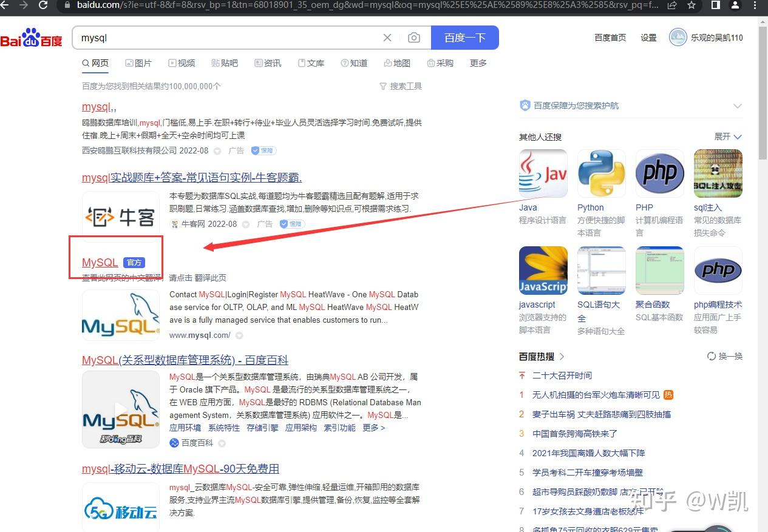Click the 百度一下 search button
The width and height of the screenshot is (768, 532).
465,38
